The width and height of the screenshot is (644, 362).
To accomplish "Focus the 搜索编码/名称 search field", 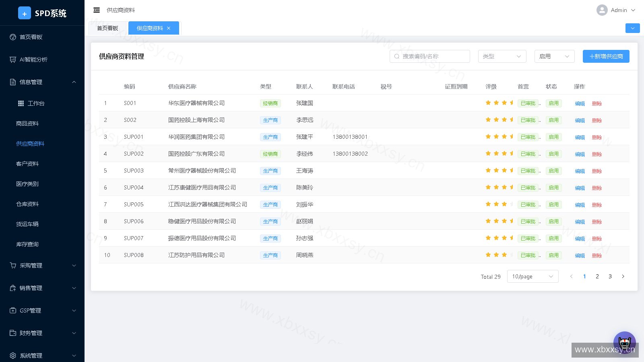I will 429,56.
